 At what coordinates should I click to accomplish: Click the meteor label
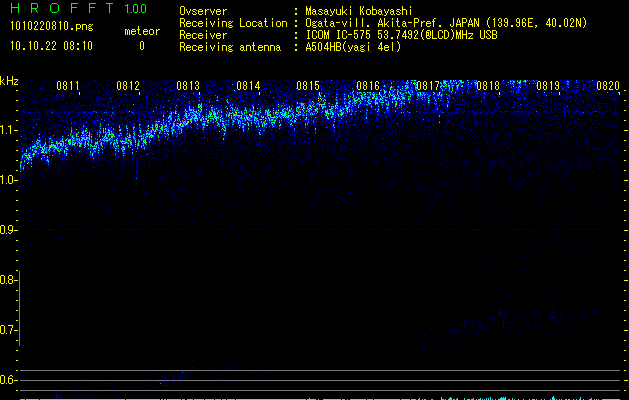pyautogui.click(x=142, y=31)
